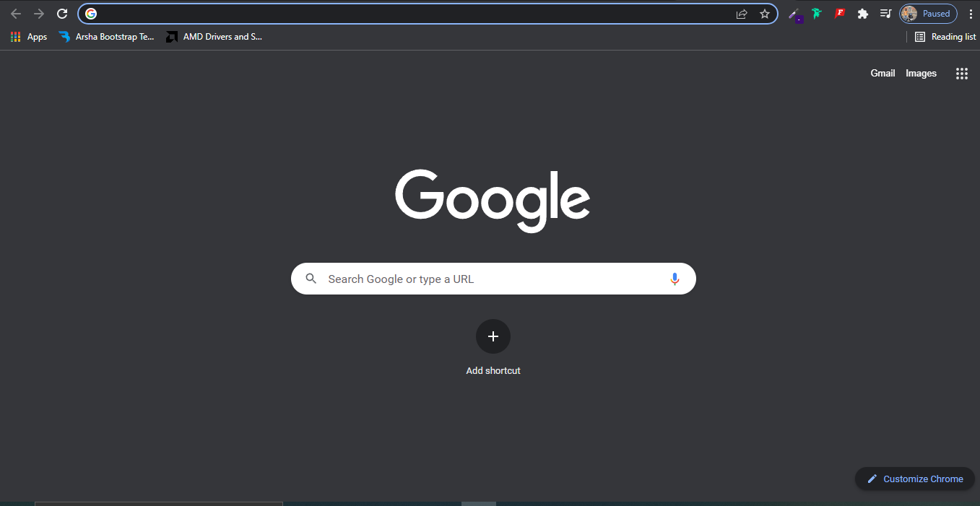Viewport: 980px width, 506px height.
Task: Open the Google apps grid
Action: pos(962,74)
